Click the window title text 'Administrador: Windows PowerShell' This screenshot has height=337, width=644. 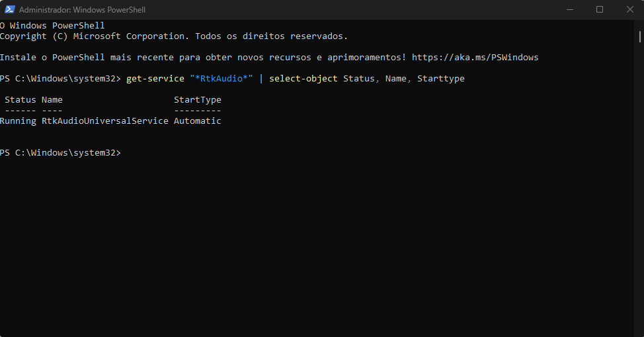tap(82, 9)
